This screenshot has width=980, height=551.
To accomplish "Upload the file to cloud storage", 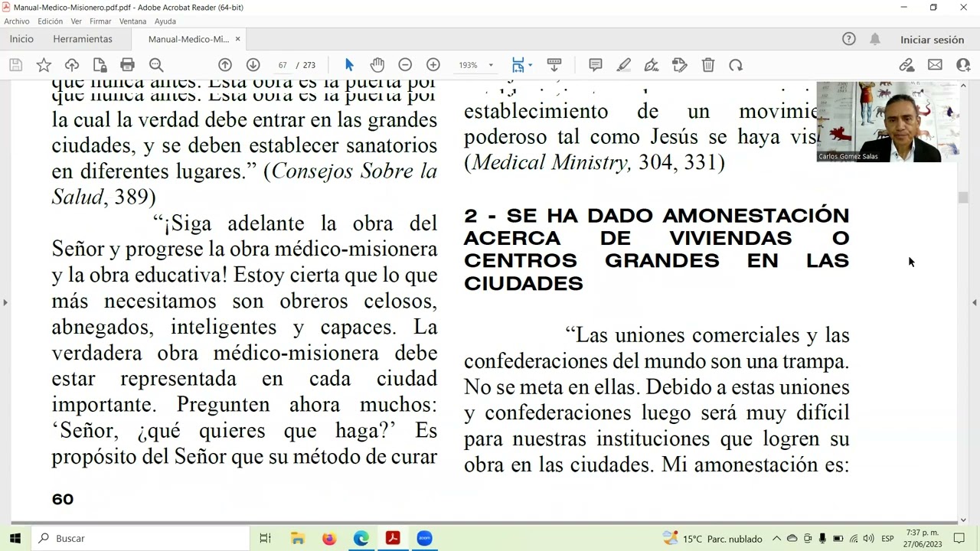I will click(x=72, y=65).
